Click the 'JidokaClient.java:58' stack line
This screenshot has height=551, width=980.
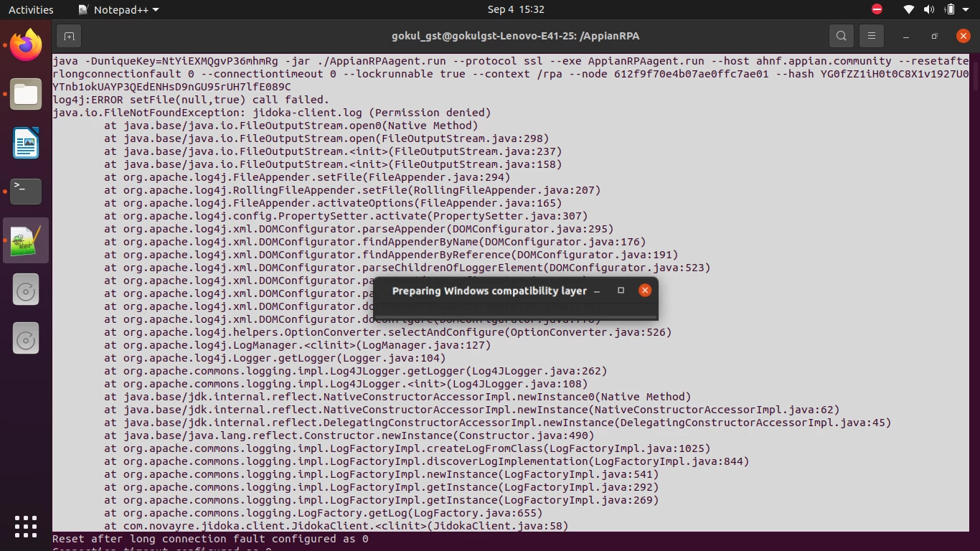tap(336, 526)
